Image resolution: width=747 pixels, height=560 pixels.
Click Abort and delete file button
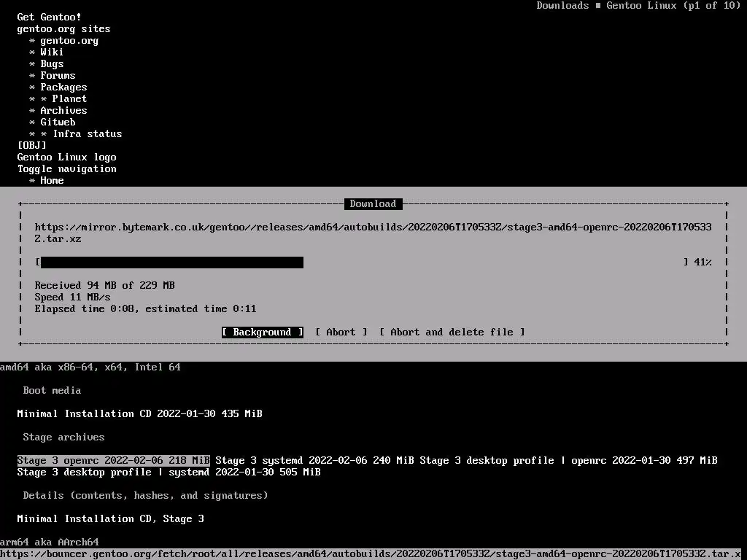point(452,332)
